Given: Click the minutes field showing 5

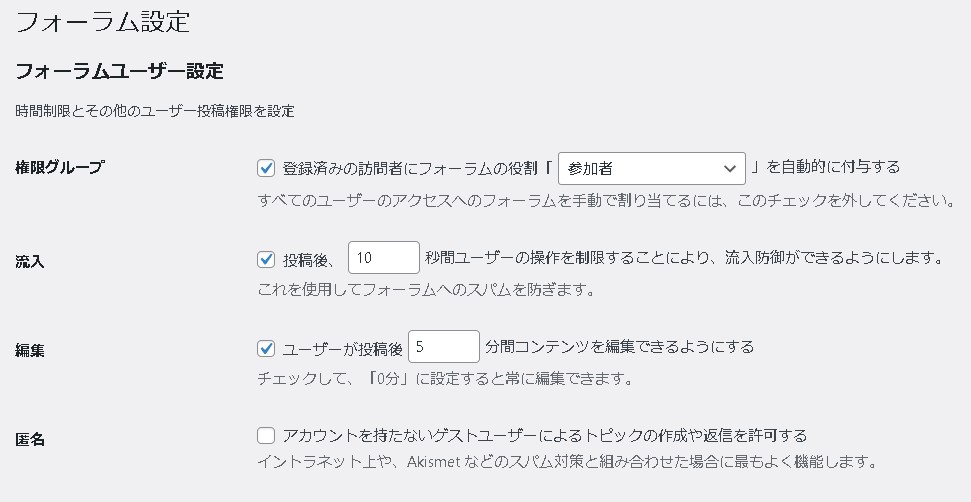Looking at the screenshot, I should [444, 347].
